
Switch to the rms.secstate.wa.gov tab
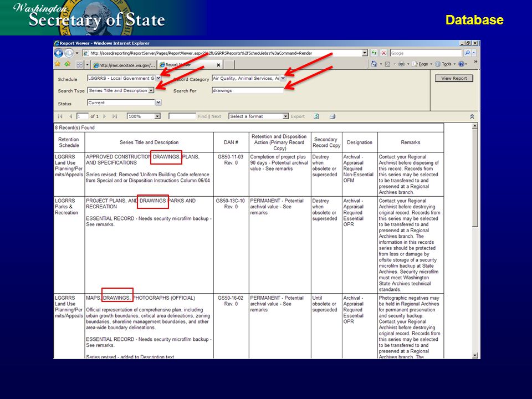(124, 65)
